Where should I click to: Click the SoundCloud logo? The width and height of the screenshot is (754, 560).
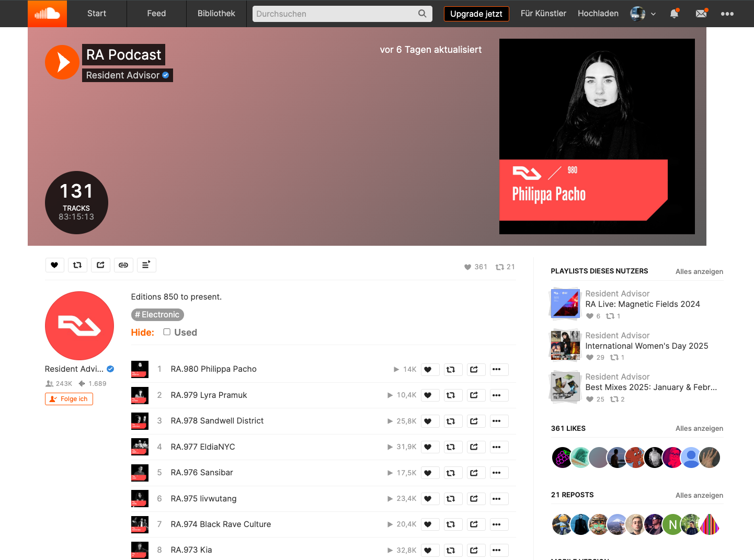[47, 14]
